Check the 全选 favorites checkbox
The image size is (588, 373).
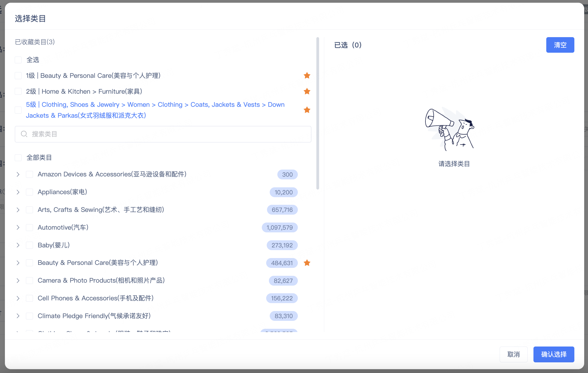18,60
